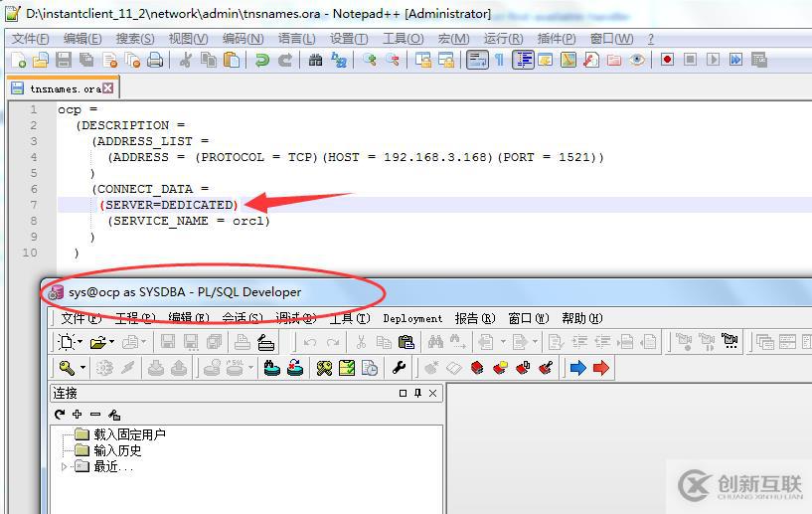Expand the 最近... tree node
The height and width of the screenshot is (514, 812).
click(64, 467)
